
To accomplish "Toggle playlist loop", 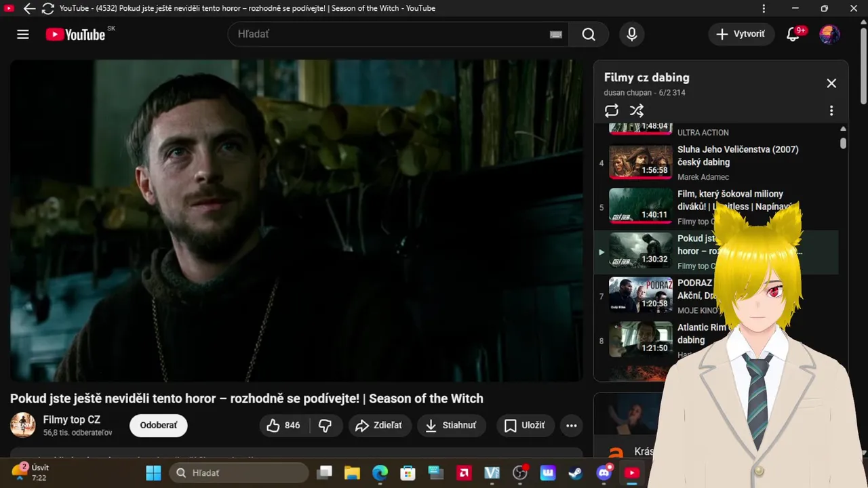I will (612, 110).
